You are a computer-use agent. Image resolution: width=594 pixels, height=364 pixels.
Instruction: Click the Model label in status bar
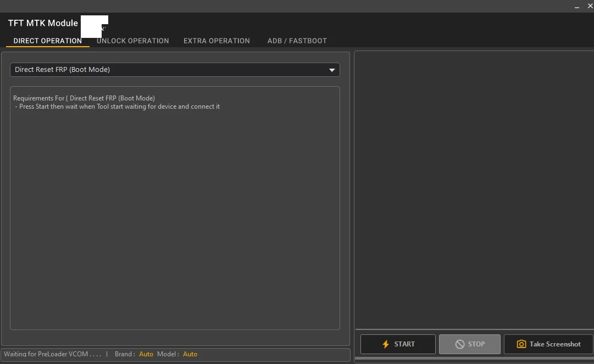coord(168,354)
